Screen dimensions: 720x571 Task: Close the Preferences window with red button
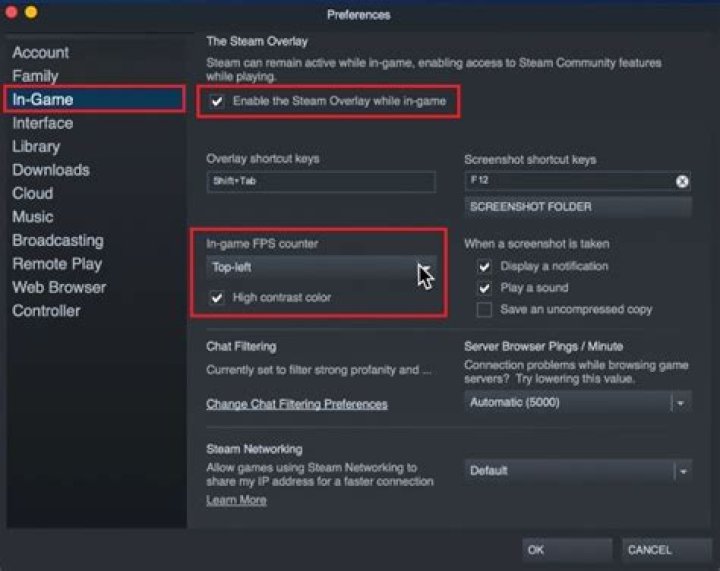(x=11, y=12)
